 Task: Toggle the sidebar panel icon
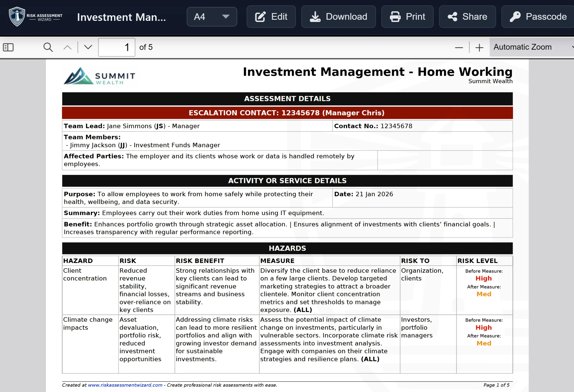(8, 47)
